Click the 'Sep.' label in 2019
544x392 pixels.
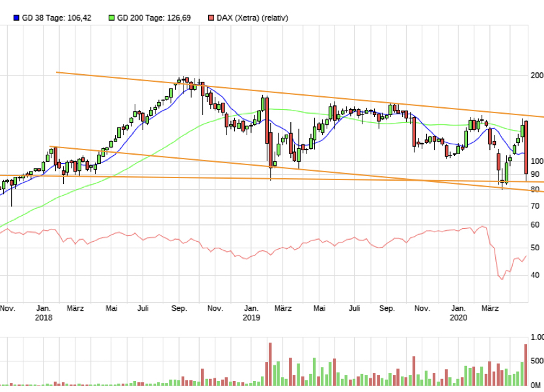pyautogui.click(x=387, y=308)
